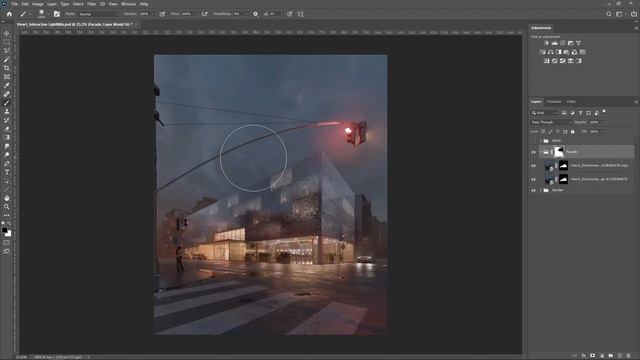640x360 pixels.
Task: Toggle visibility of the Render group
Action: [x=533, y=190]
